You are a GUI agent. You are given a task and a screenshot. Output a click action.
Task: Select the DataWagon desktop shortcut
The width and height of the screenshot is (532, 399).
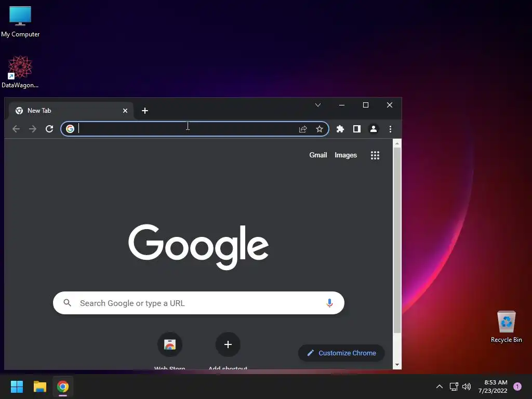click(x=20, y=72)
